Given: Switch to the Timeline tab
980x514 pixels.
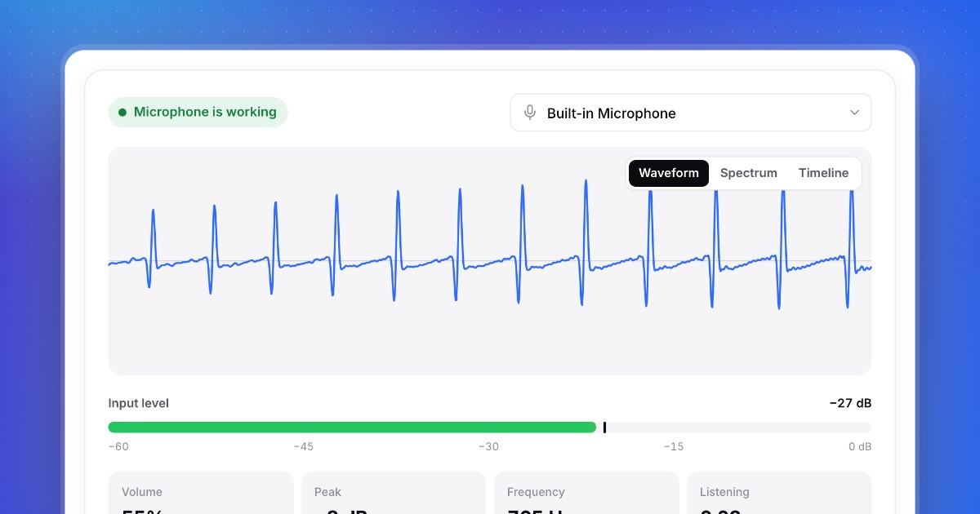Looking at the screenshot, I should (823, 173).
